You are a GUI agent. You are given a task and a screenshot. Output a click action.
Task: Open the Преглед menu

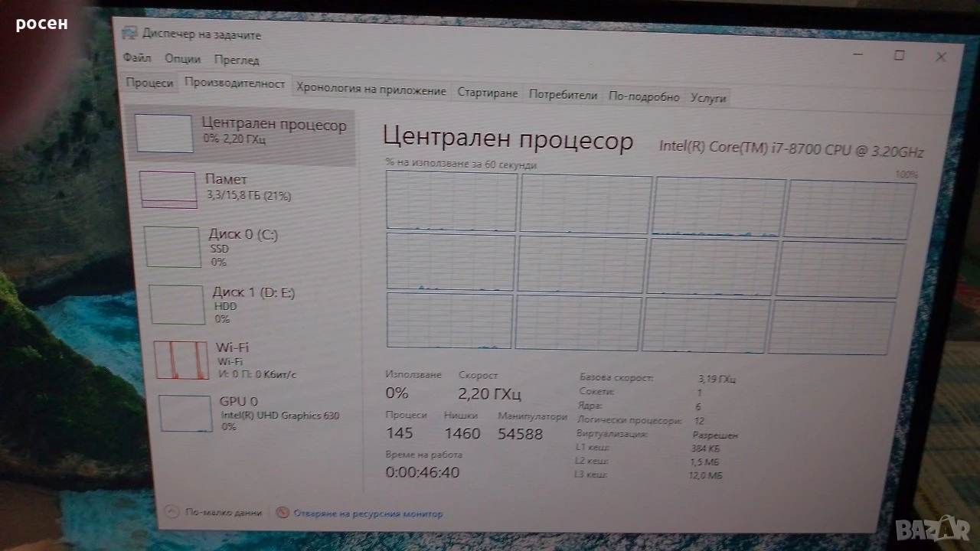[x=237, y=60]
